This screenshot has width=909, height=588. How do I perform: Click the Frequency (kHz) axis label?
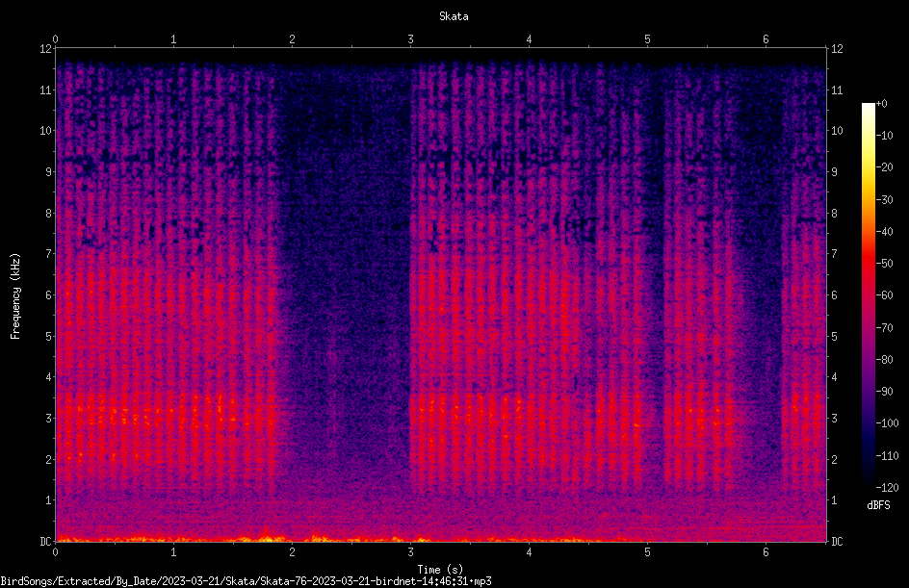click(x=15, y=296)
